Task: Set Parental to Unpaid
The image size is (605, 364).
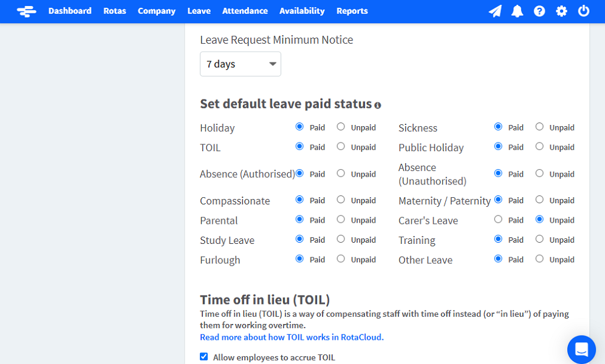Action: pos(341,219)
